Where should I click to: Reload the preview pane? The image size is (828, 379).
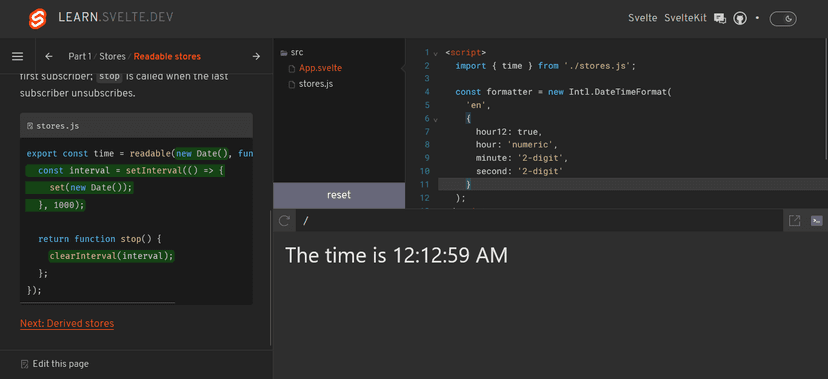[x=284, y=221]
